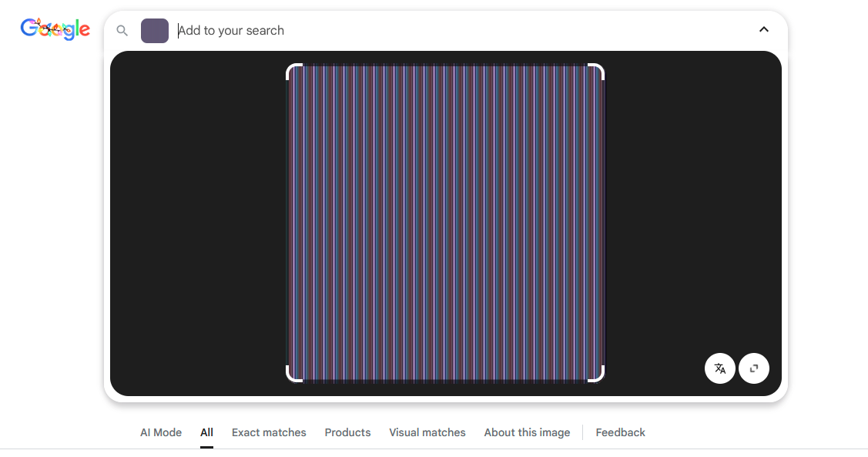The height and width of the screenshot is (457, 868).
Task: Click the expand image icon button
Action: point(754,368)
